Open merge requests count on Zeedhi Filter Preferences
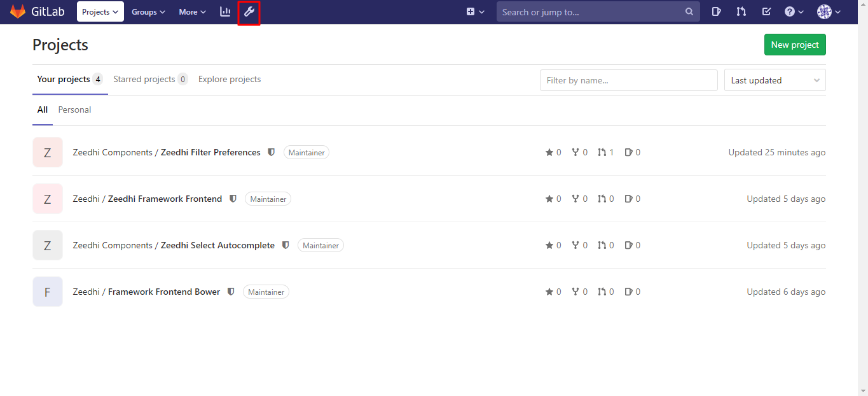 point(606,152)
